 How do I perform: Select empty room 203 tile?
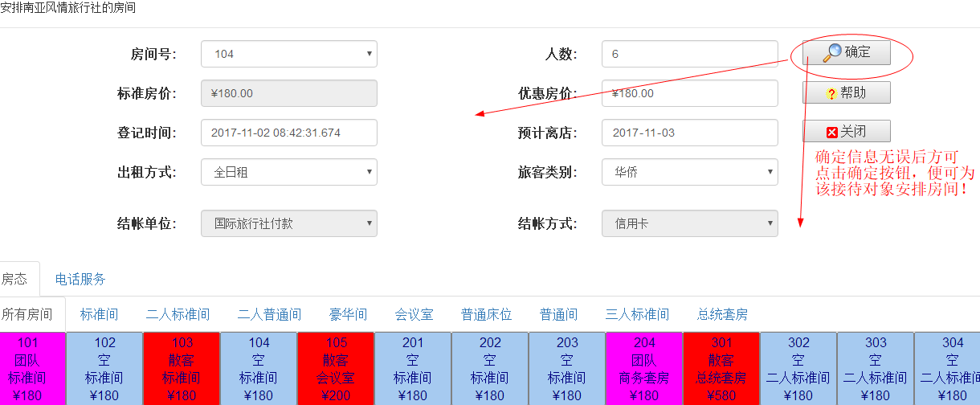(x=568, y=369)
